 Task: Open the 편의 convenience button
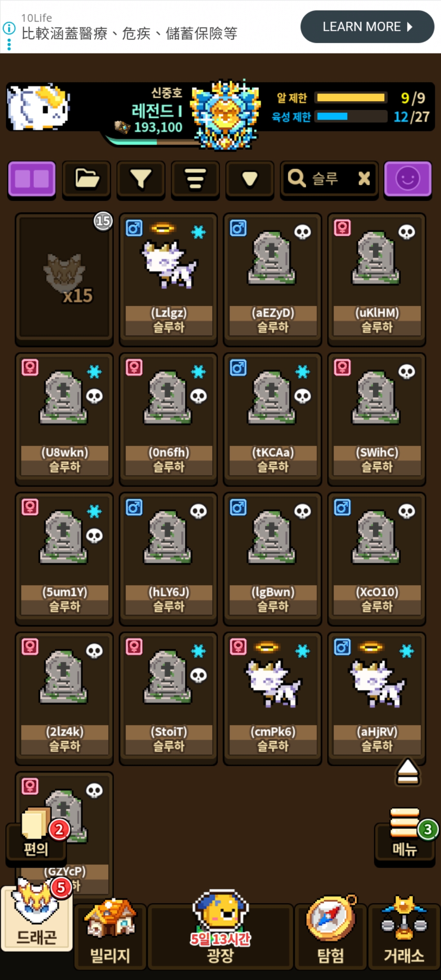[36, 835]
